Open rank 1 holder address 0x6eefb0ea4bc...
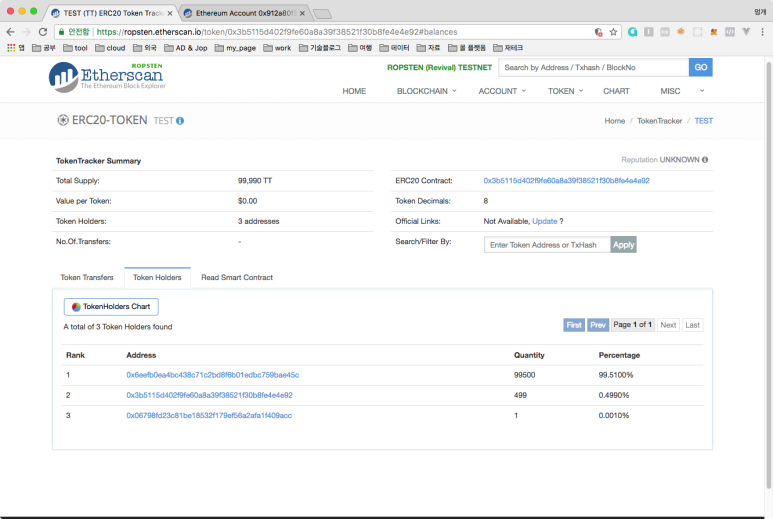773x519 pixels. click(212, 375)
